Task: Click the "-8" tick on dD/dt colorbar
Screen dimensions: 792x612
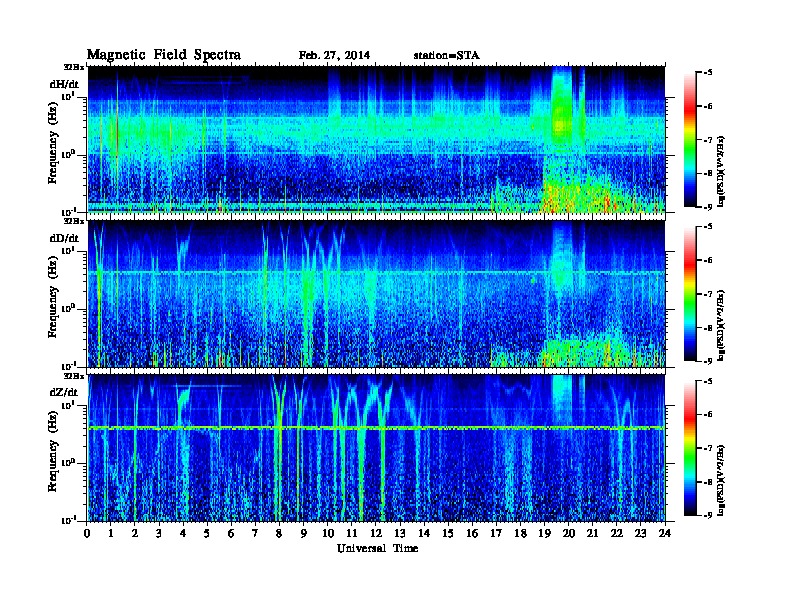Action: pyautogui.click(x=708, y=327)
